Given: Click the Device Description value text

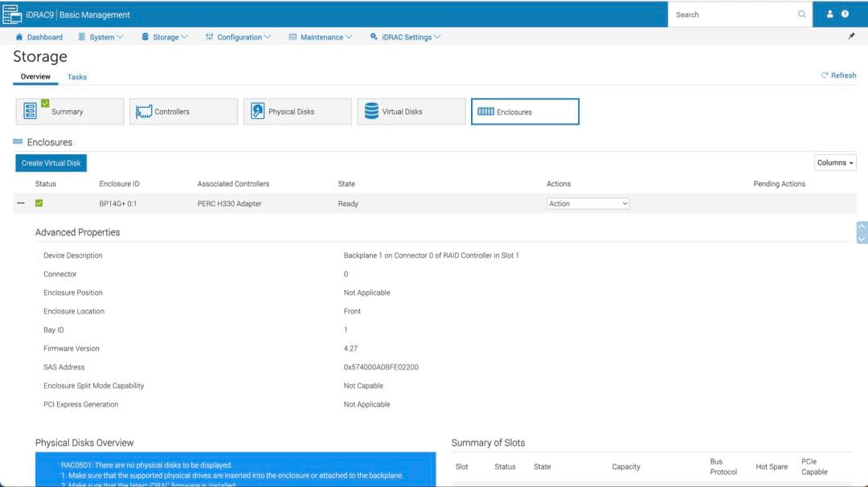Looking at the screenshot, I should click(432, 255).
